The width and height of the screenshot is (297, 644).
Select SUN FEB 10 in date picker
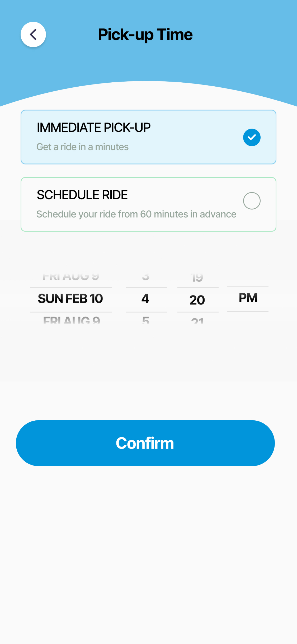(x=70, y=299)
